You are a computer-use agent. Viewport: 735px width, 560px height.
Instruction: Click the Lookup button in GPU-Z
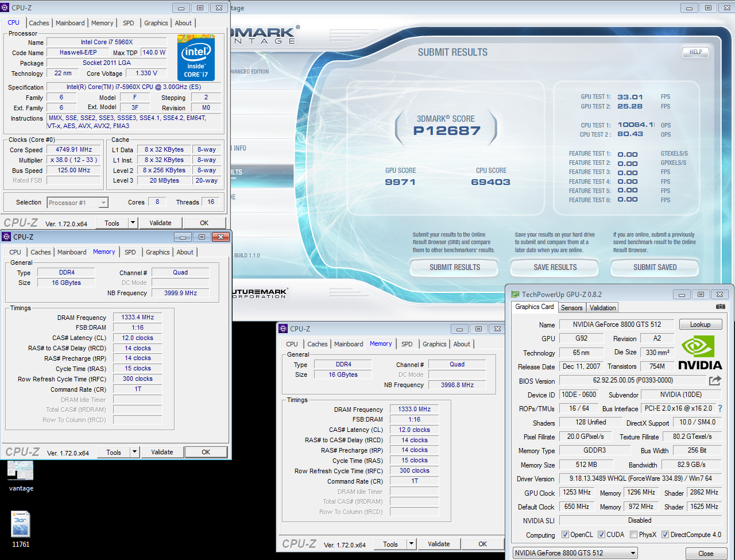click(700, 325)
